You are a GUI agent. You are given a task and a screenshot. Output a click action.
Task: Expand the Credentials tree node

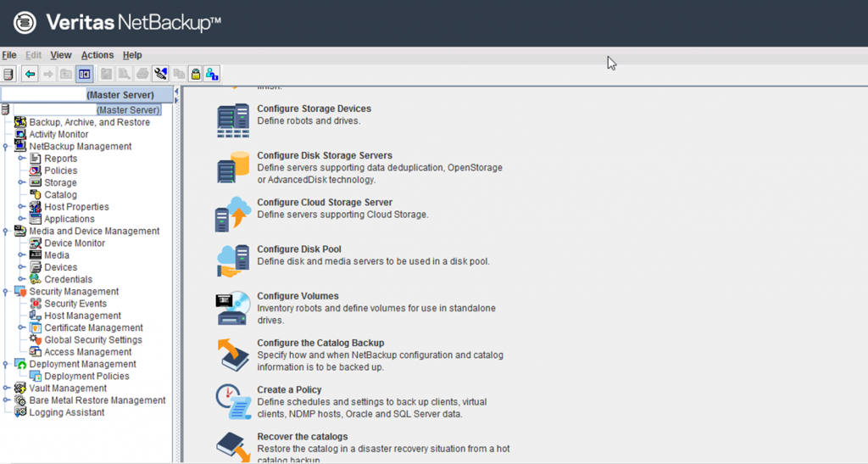[21, 279]
